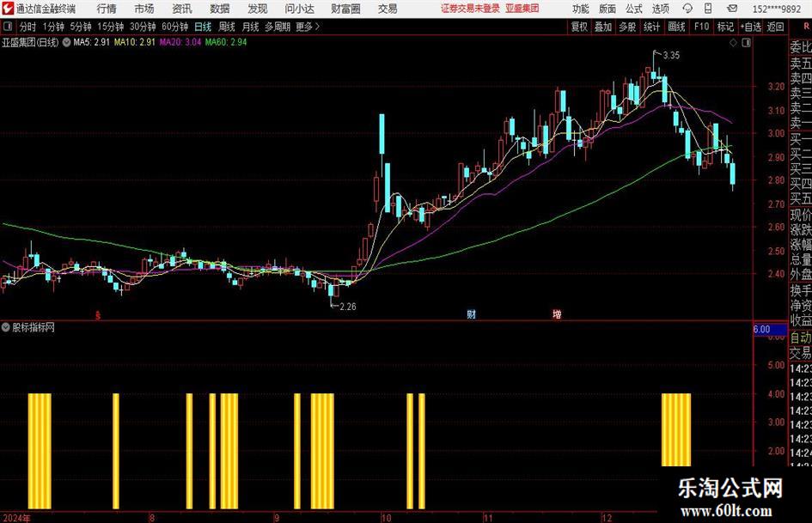Click the MA5: 2.91 label

tap(92, 42)
